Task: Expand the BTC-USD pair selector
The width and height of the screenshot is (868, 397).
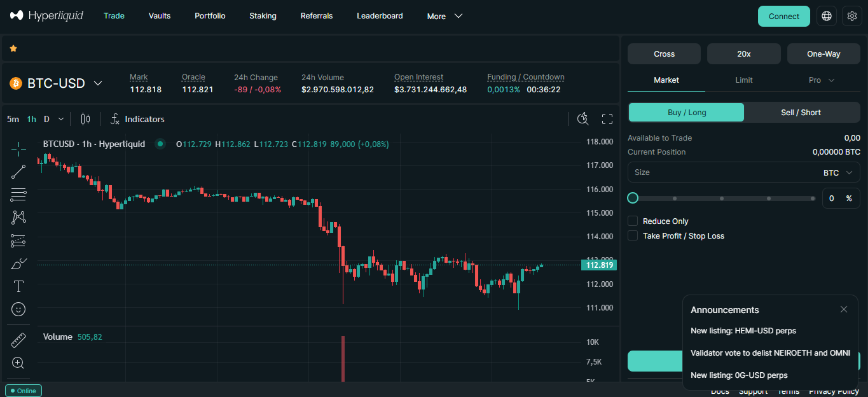Action: pos(98,83)
